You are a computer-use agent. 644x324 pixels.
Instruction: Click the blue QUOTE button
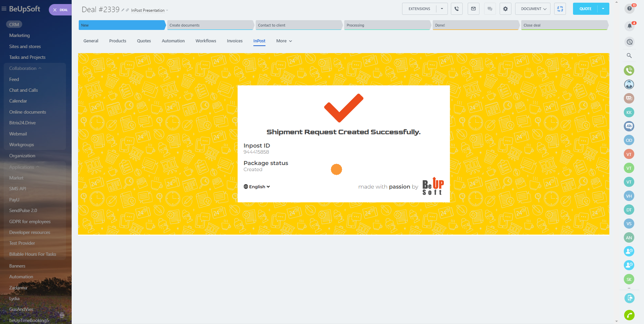coord(585,9)
